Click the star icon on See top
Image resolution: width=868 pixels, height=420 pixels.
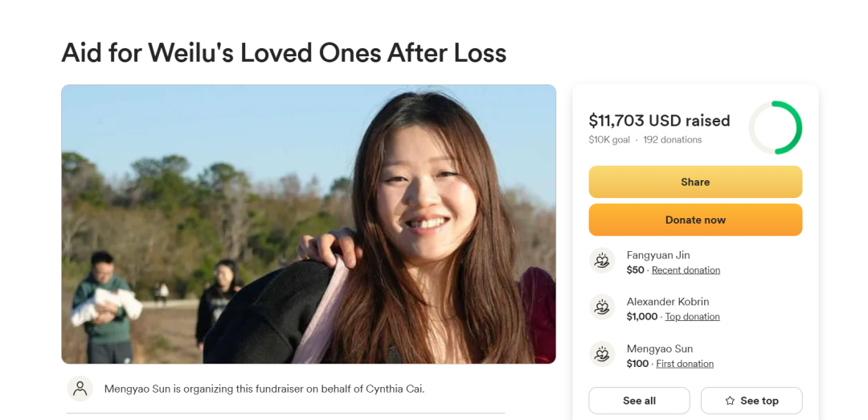pos(730,401)
